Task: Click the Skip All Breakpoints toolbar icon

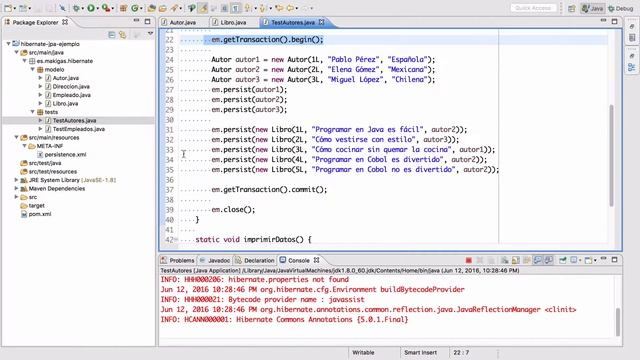Action: pyautogui.click(x=62, y=8)
